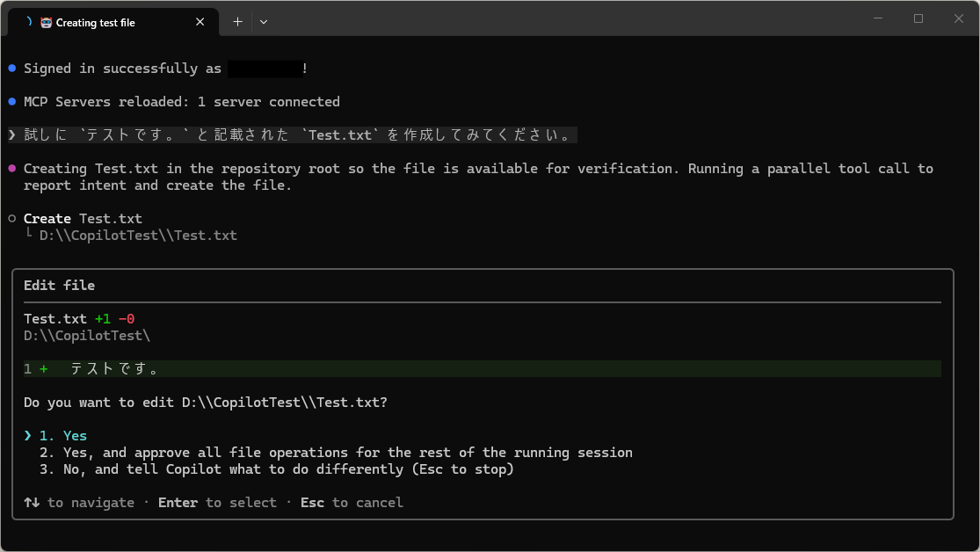Image resolution: width=980 pixels, height=552 pixels.
Task: Click the green "+1" additions indicator
Action: point(103,319)
